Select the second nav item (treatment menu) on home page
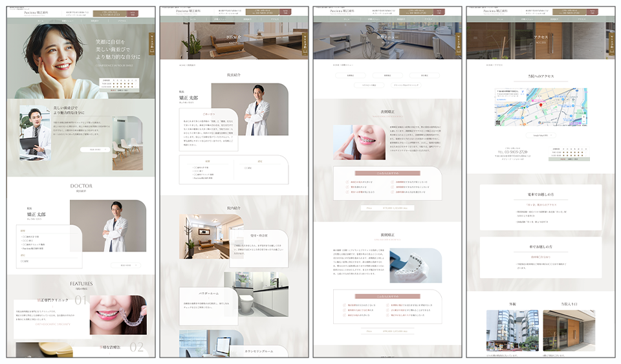 point(67,21)
